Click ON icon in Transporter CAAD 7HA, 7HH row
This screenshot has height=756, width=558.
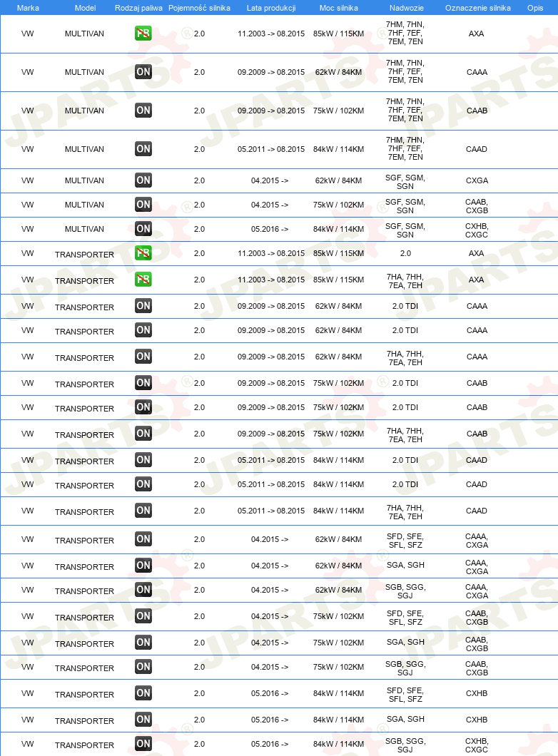click(143, 511)
